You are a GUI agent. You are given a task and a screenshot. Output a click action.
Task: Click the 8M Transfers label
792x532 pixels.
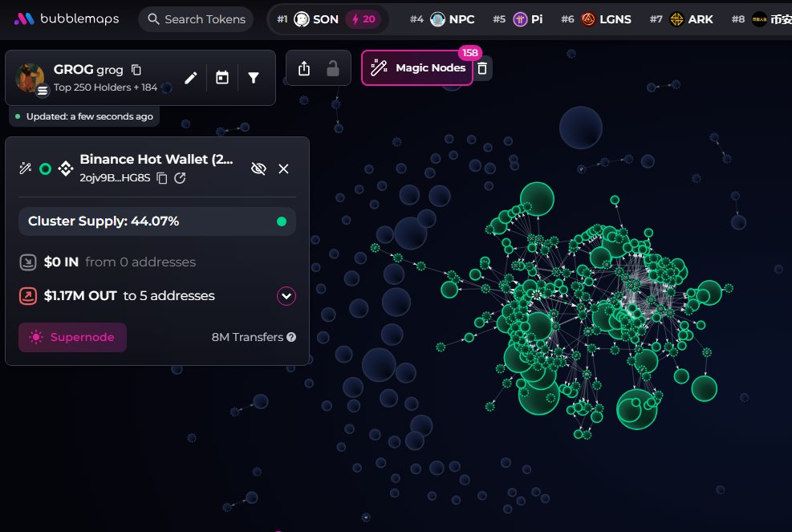[247, 337]
